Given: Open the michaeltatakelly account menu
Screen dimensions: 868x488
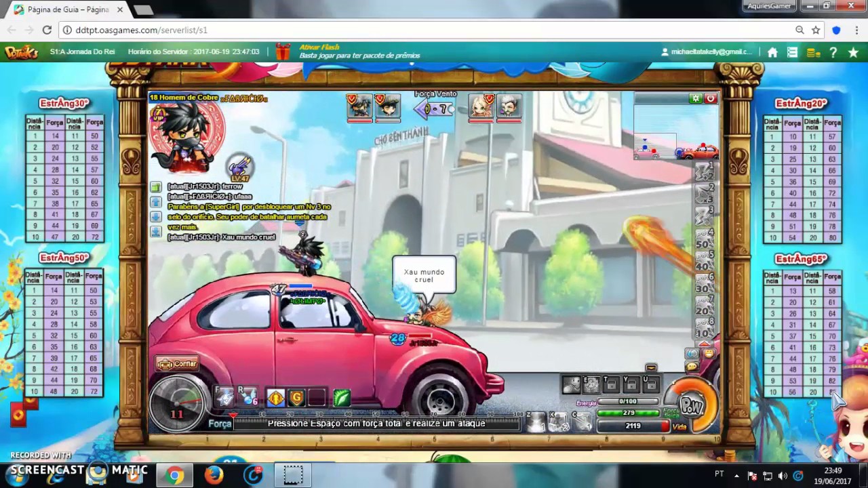Looking at the screenshot, I should (707, 52).
